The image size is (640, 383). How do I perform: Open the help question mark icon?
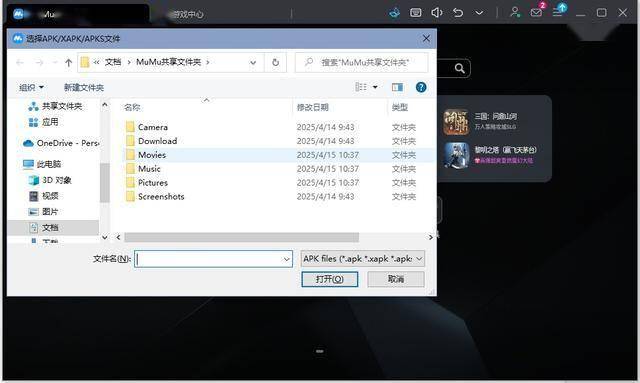421,87
